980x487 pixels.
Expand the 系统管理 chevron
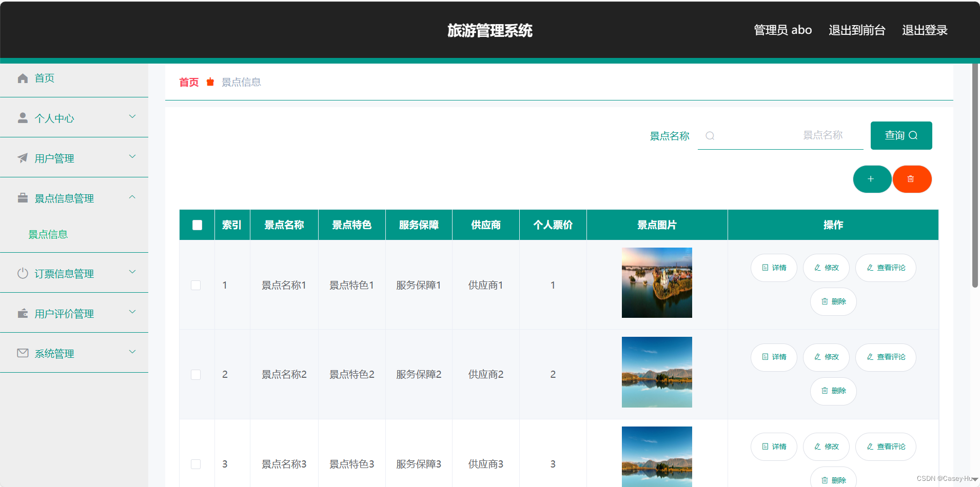point(132,352)
